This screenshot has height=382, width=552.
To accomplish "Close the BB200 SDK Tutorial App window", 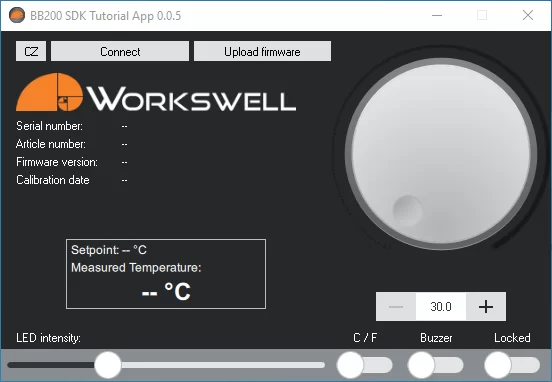I will pos(528,15).
